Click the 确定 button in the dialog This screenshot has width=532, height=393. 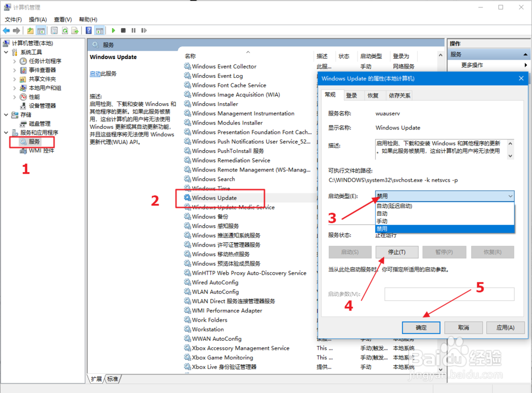[421, 327]
